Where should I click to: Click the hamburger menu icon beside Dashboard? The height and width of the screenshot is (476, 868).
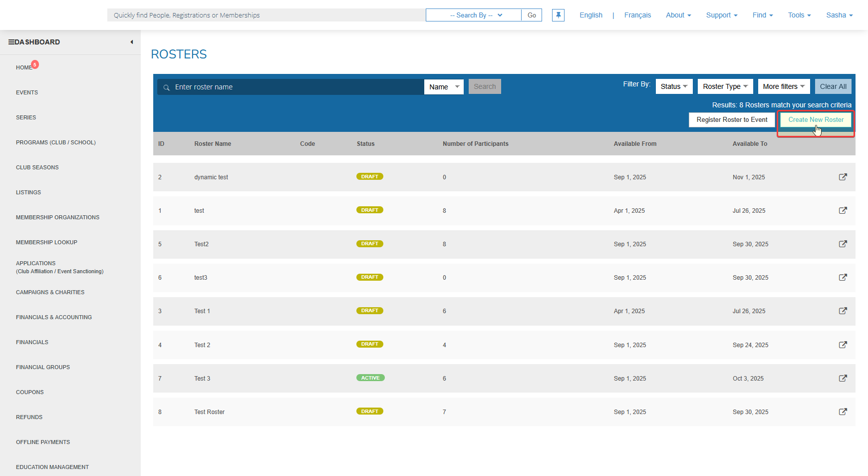tap(11, 42)
